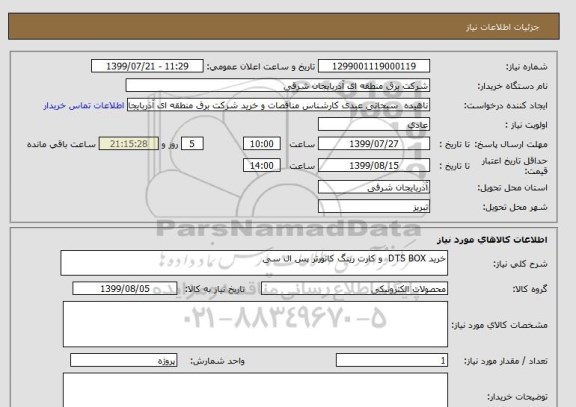Click the text روز و beside the day count
The width and height of the screenshot is (576, 407).
170,144
